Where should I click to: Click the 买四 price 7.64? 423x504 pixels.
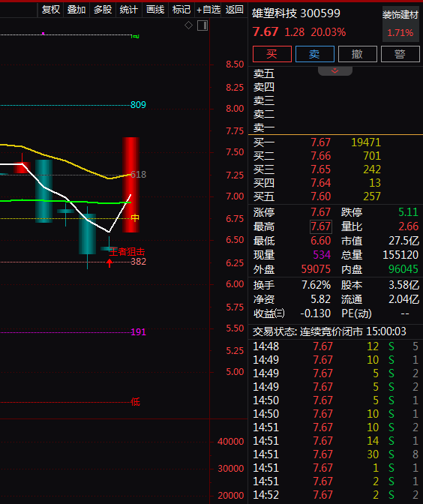click(320, 183)
